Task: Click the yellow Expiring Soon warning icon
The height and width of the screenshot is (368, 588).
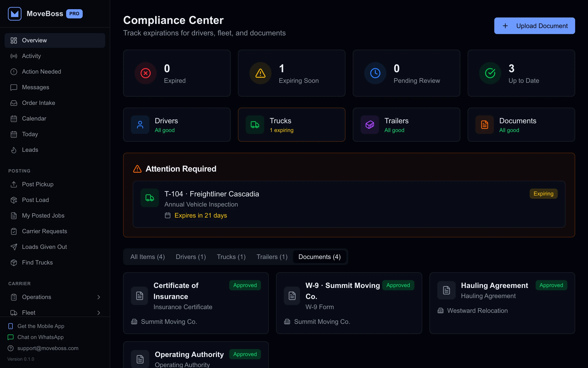Action: click(260, 73)
